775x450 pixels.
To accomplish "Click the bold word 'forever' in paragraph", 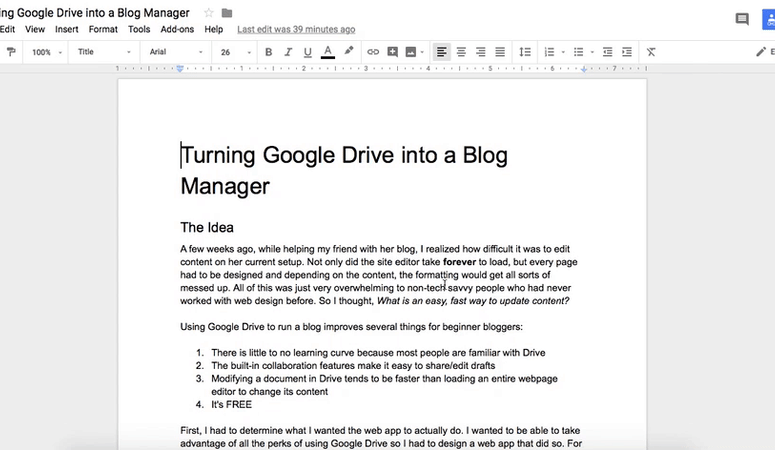I will tap(459, 262).
